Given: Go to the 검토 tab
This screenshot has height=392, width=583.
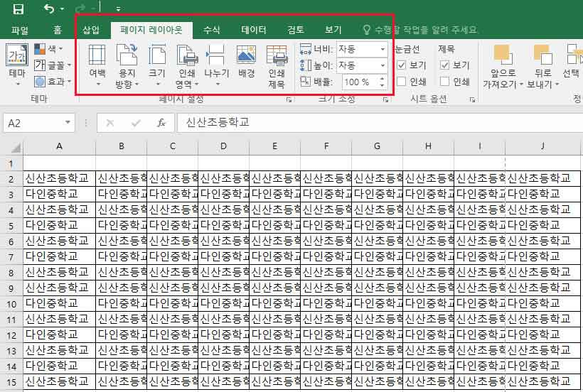Looking at the screenshot, I should coord(296,30).
